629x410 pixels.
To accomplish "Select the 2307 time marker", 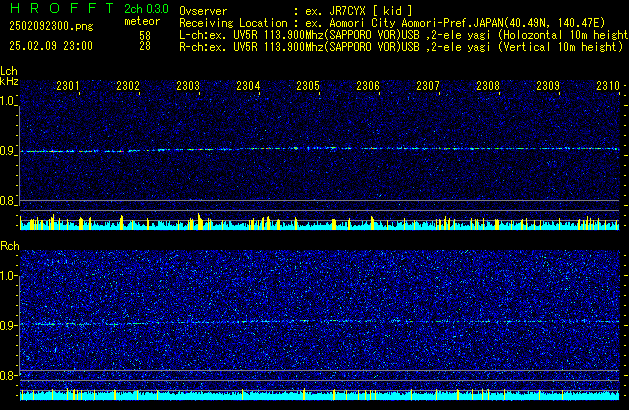I will click(428, 86).
